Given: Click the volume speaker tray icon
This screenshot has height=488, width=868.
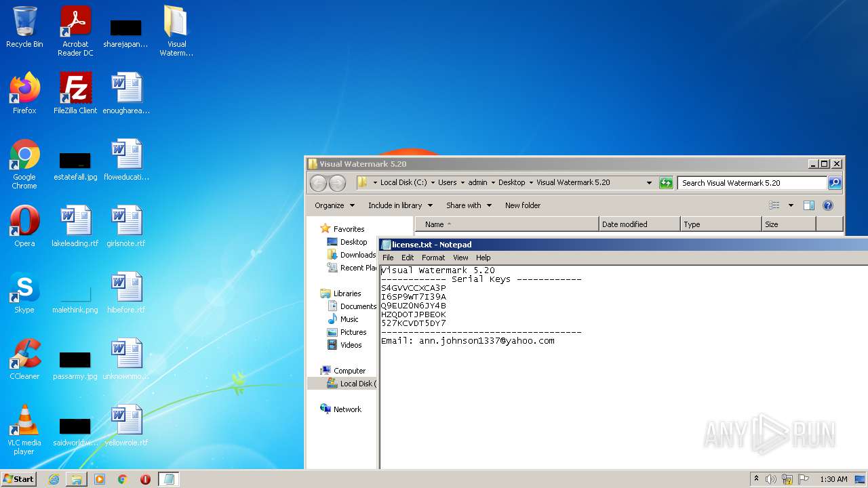Looking at the screenshot, I should click(770, 479).
